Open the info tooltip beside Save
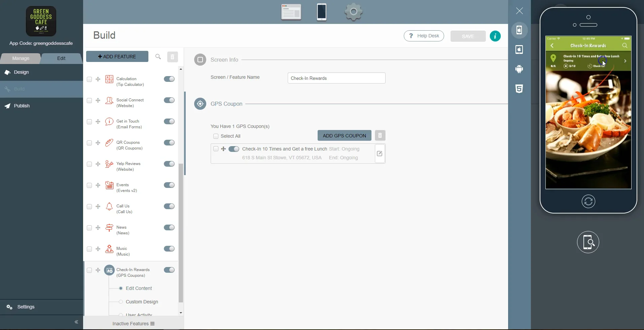The image size is (644, 330). click(x=495, y=36)
